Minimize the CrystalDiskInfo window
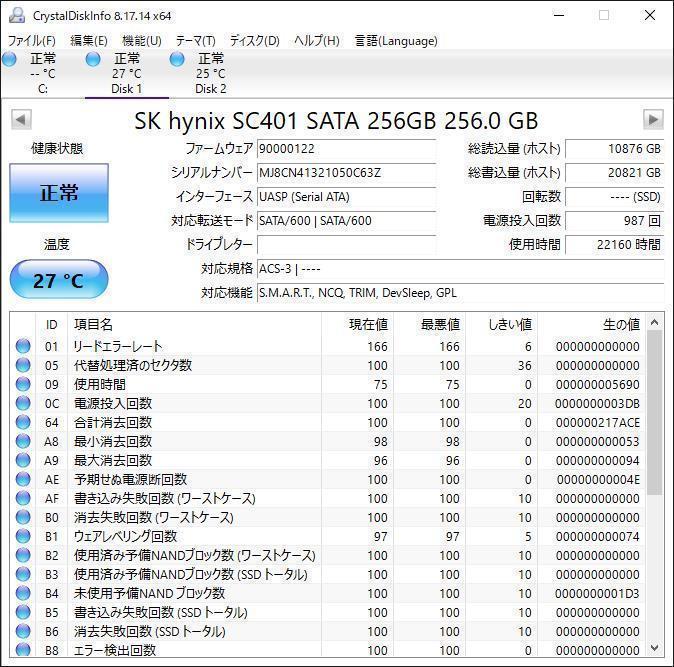The width and height of the screenshot is (674, 667). [x=559, y=15]
